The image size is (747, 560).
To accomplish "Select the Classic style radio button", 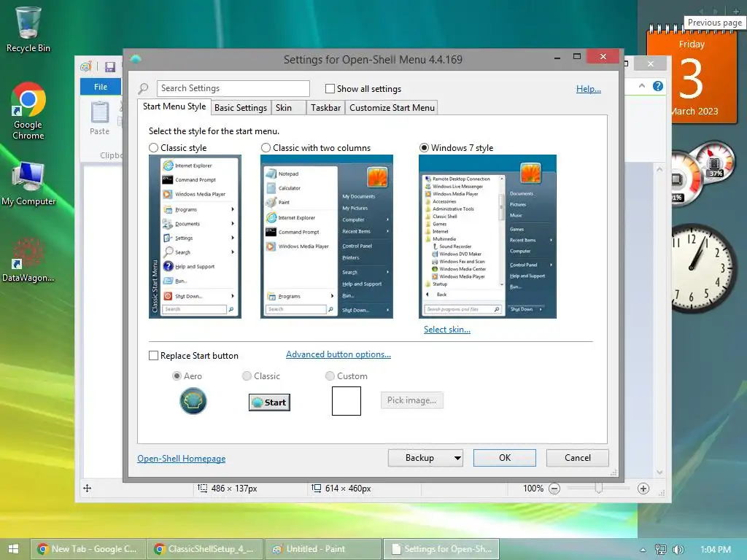I will [153, 147].
